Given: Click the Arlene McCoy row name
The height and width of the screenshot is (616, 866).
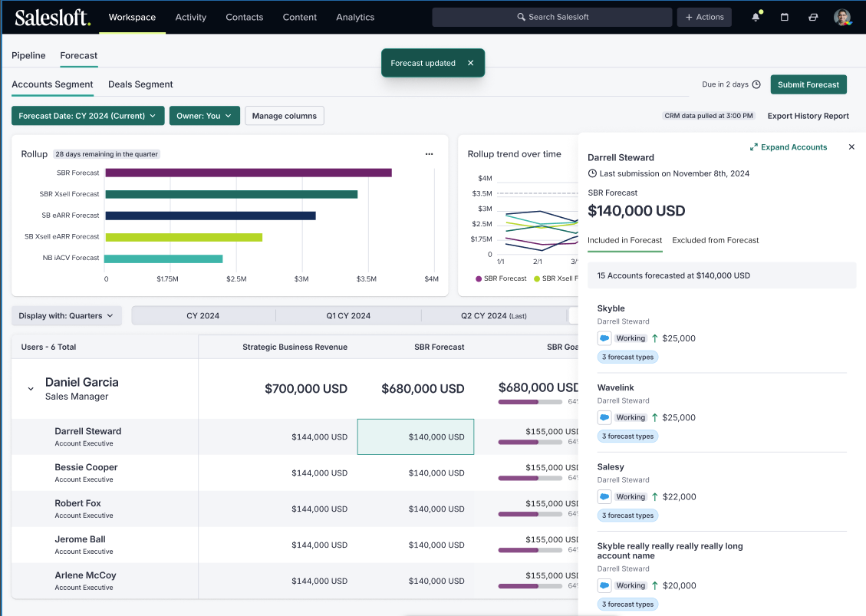Looking at the screenshot, I should 86,575.
